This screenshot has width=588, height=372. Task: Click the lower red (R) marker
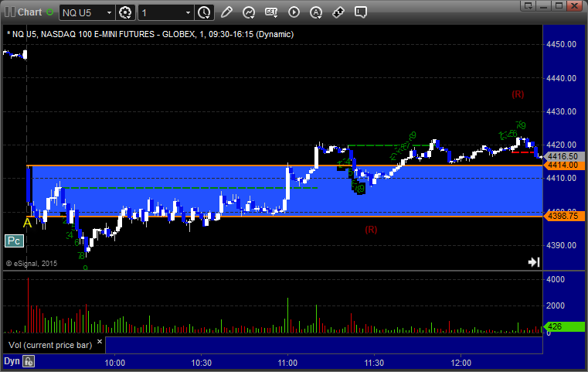coord(371,230)
